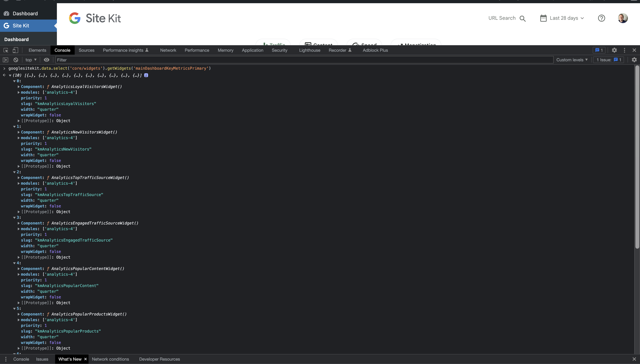Create a live expression with the eye icon
The width and height of the screenshot is (640, 364).
click(47, 60)
